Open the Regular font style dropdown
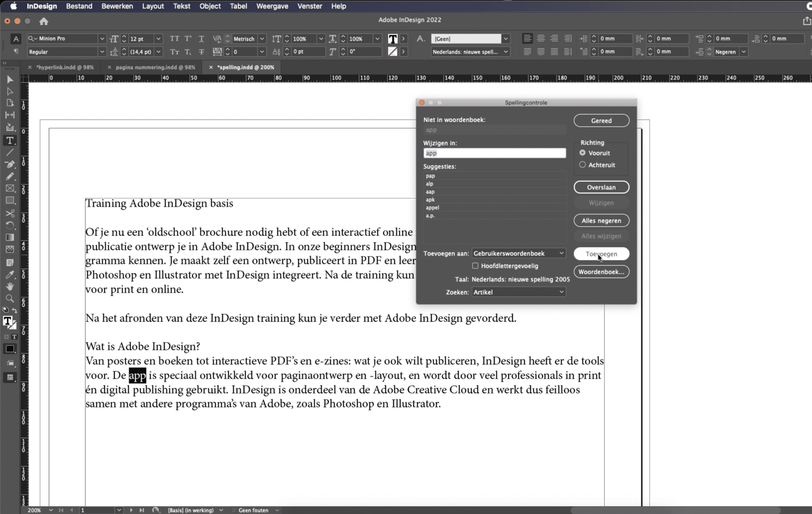 [102, 52]
